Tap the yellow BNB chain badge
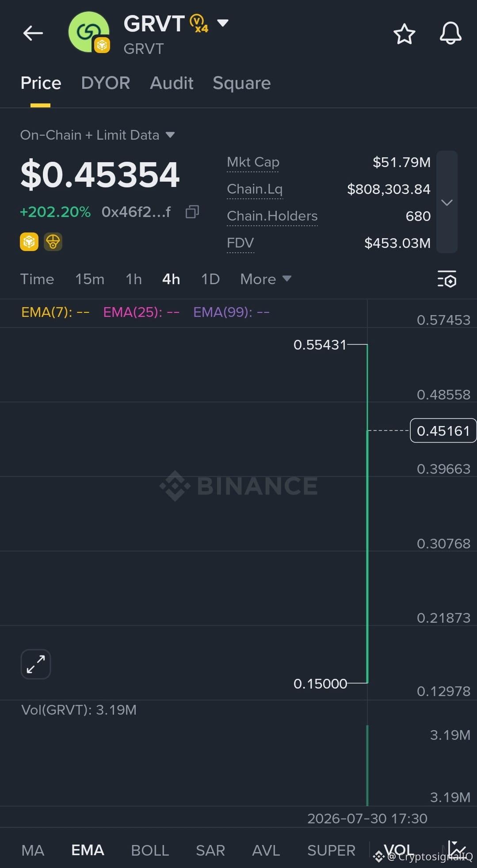The height and width of the screenshot is (868, 477). coord(29,242)
